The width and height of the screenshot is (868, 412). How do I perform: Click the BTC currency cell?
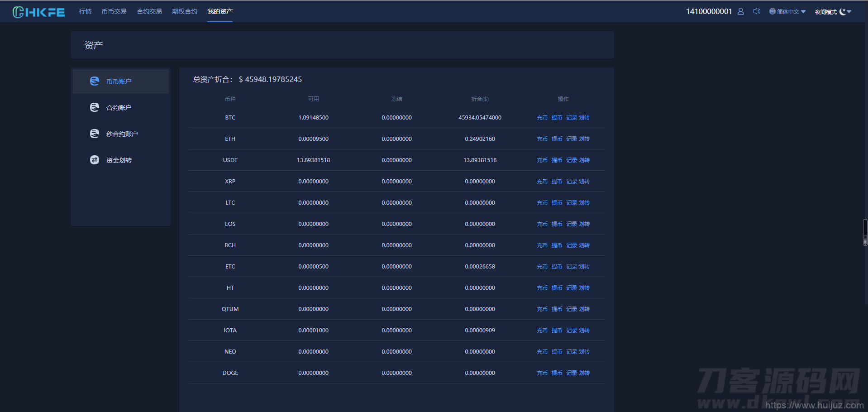coord(230,118)
